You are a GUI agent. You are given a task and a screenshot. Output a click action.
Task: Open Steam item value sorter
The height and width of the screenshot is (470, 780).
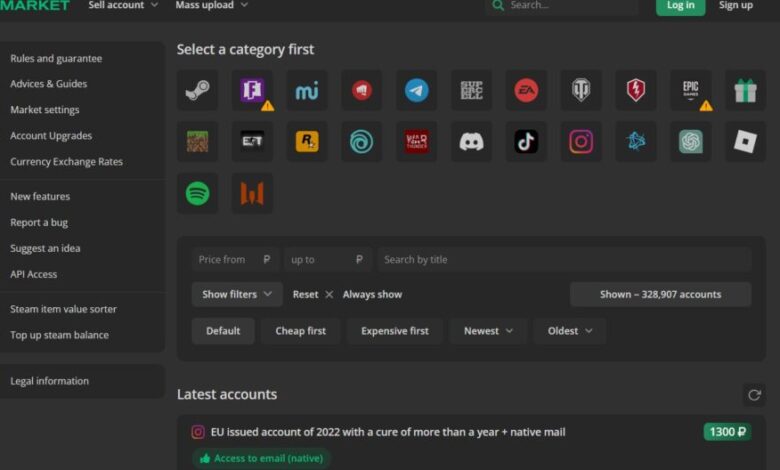[x=64, y=309]
